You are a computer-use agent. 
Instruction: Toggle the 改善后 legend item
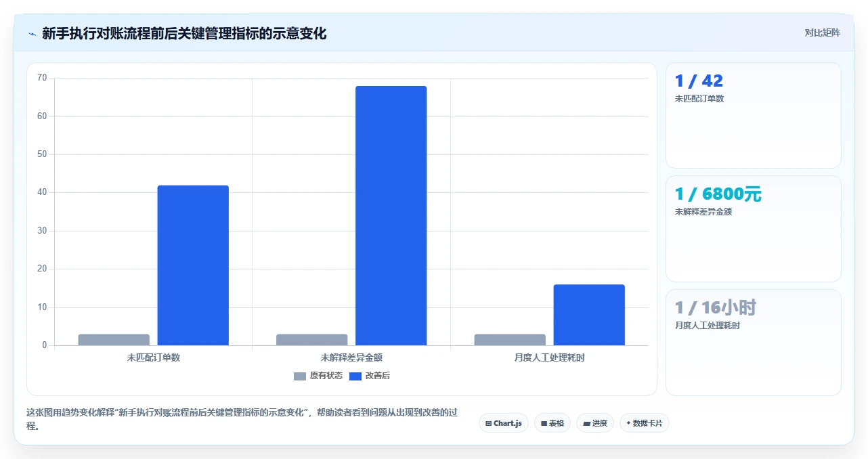point(370,376)
